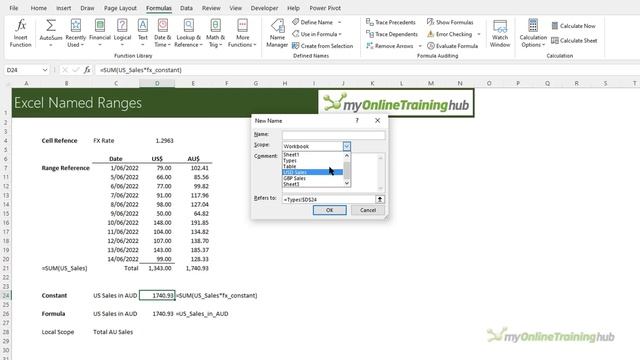This screenshot has height=360, width=640.
Task: Open the Financial functions library
Action: 100,33
